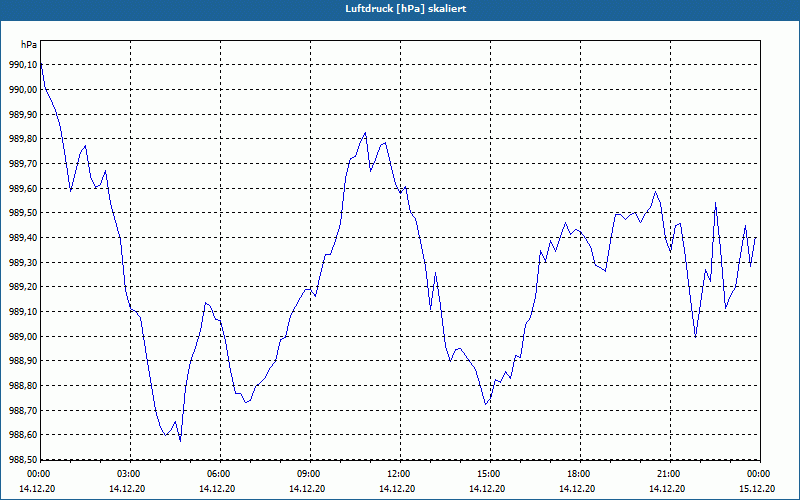Click the 18:00 time axis label
800x500 pixels.
tap(580, 474)
